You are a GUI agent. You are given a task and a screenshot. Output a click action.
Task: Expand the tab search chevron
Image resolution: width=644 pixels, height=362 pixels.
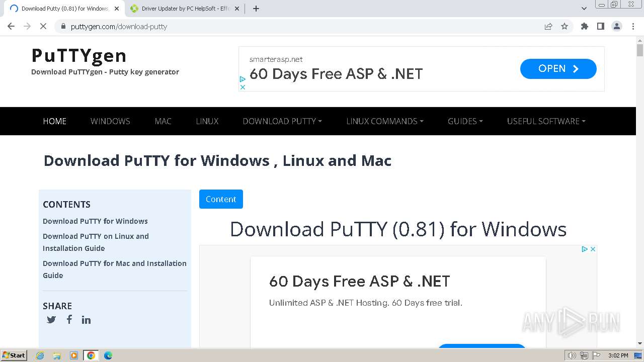584,9
